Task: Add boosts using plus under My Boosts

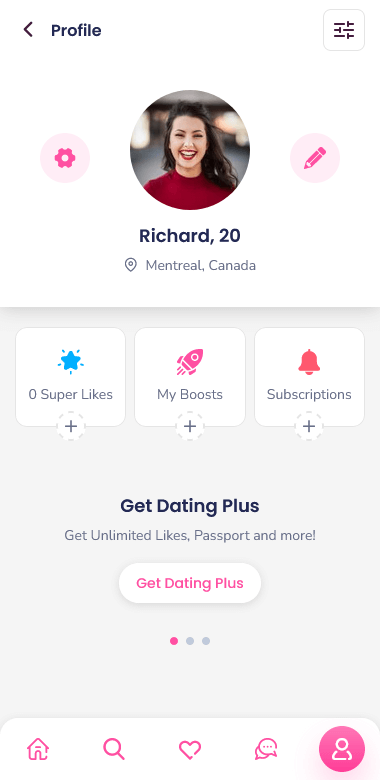Action: coord(190,426)
